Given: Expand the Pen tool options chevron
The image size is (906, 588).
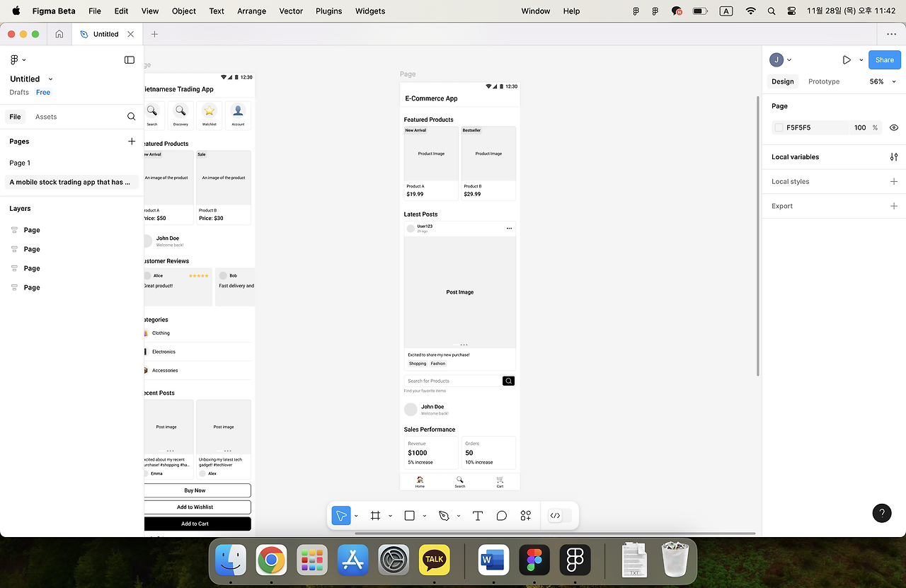Looking at the screenshot, I should (x=459, y=516).
